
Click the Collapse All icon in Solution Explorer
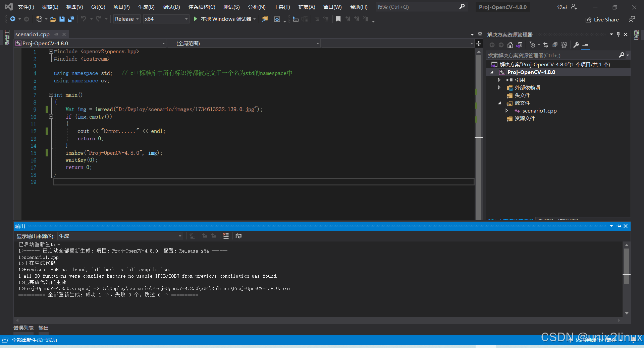(x=555, y=45)
